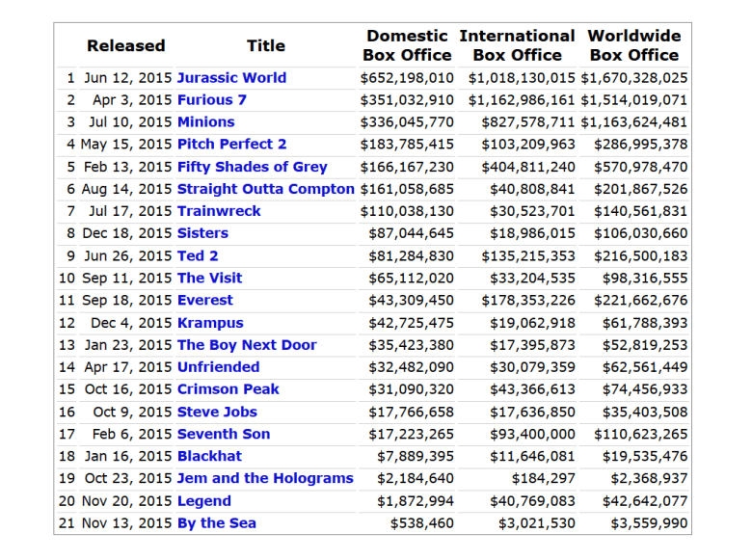Open Fifty Shades of Grey link
Screen dimensions: 752x560
coord(252,167)
